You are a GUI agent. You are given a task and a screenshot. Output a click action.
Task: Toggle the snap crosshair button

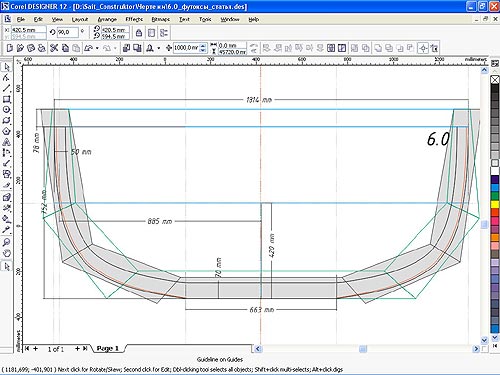pyautogui.click(x=423, y=48)
